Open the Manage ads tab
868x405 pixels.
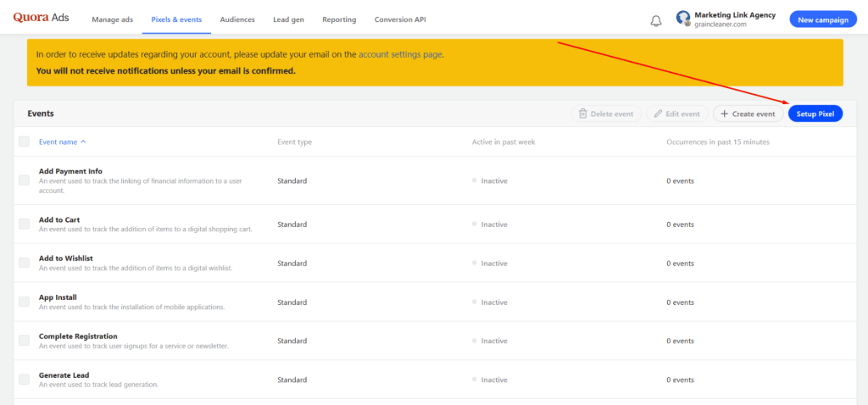click(x=114, y=19)
